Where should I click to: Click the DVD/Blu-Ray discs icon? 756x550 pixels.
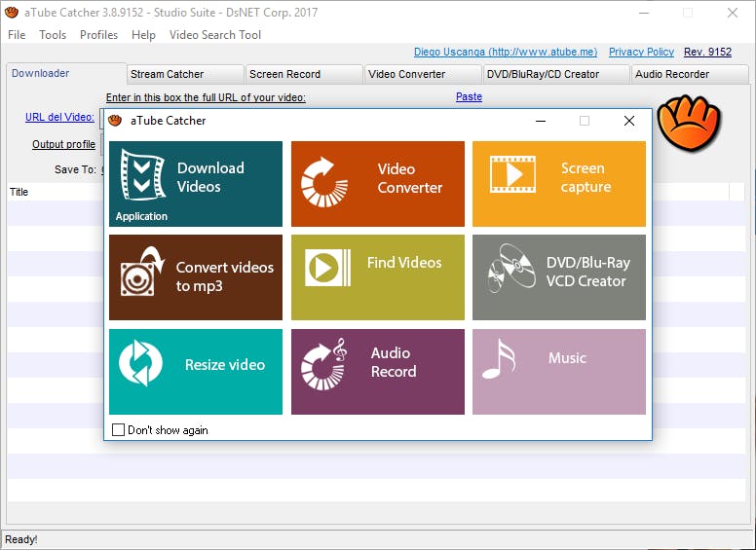pyautogui.click(x=511, y=268)
